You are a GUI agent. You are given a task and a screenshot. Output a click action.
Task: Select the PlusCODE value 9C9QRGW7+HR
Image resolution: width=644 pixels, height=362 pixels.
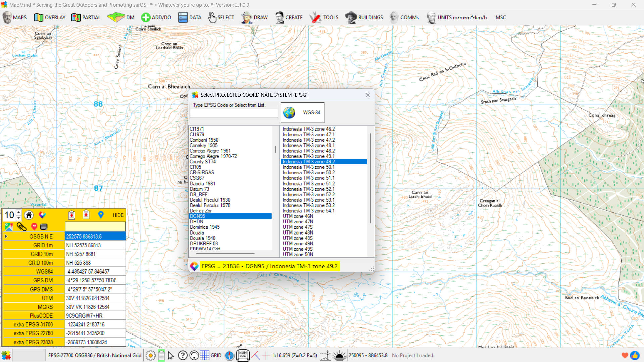95,316
